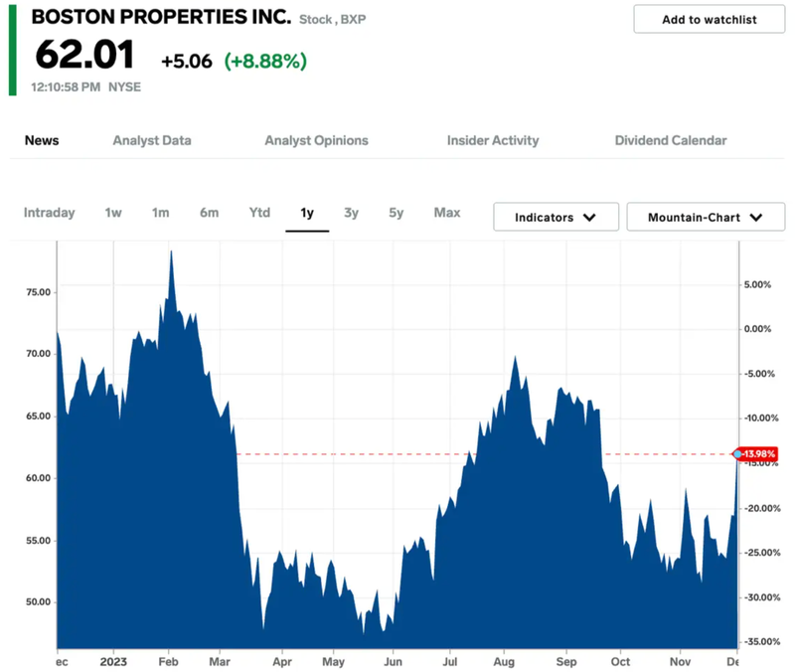
Task: Expand the Indicators dropdown
Action: pos(556,217)
